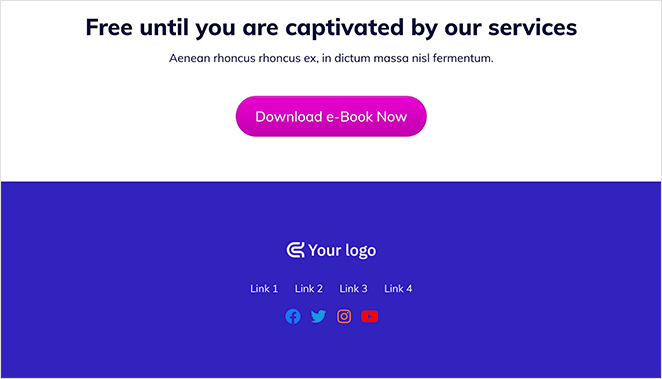Select the 'Aenean rhoncus rhoncus ex' subtitle text
This screenshot has width=662, height=379.
click(331, 58)
